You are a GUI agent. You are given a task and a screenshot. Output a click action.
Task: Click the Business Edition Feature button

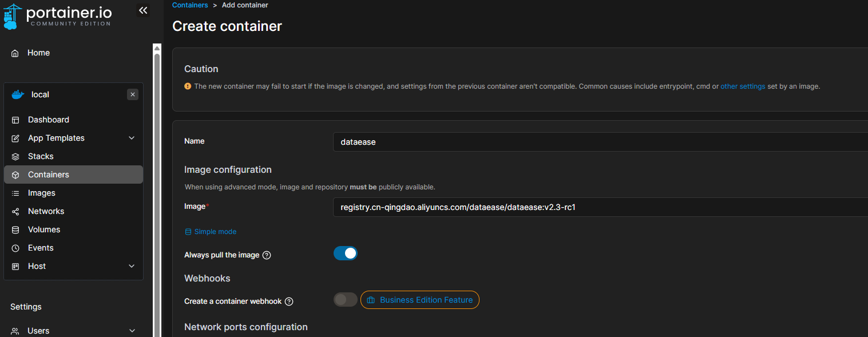(x=420, y=300)
